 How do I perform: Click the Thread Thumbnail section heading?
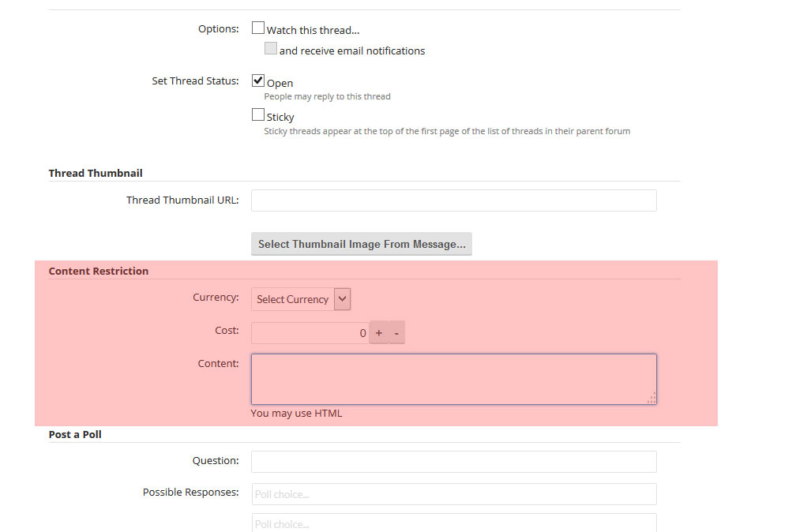(x=96, y=173)
